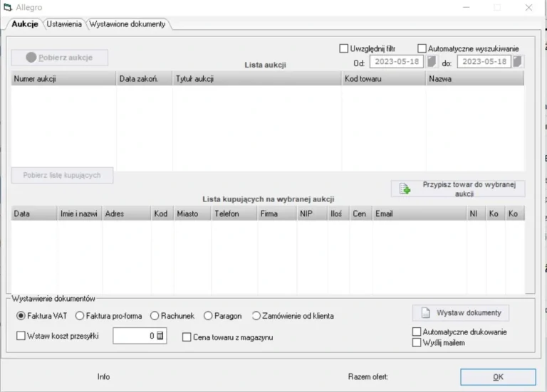Open calendar picker for the Od date
The image size is (547, 392).
coord(432,62)
